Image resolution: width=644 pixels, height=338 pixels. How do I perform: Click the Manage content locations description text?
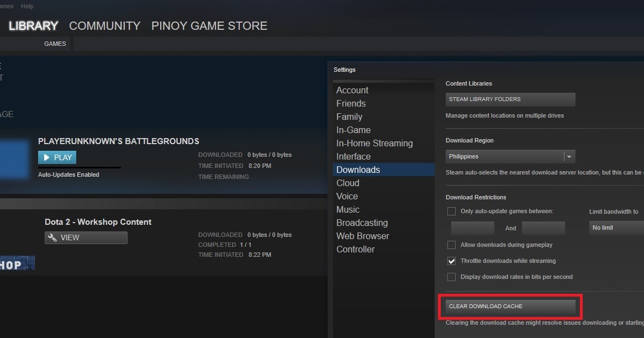click(505, 116)
